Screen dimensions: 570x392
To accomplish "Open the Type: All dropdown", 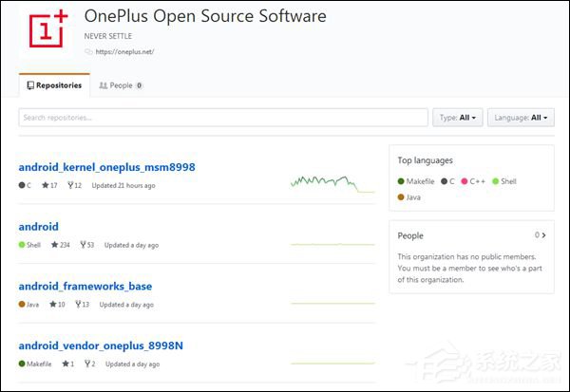I will pos(458,118).
